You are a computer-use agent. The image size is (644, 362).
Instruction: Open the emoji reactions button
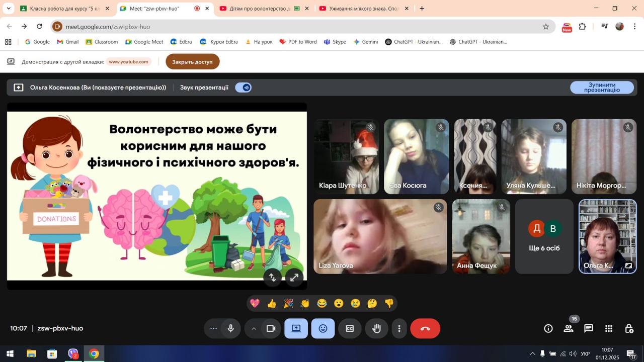point(323,328)
